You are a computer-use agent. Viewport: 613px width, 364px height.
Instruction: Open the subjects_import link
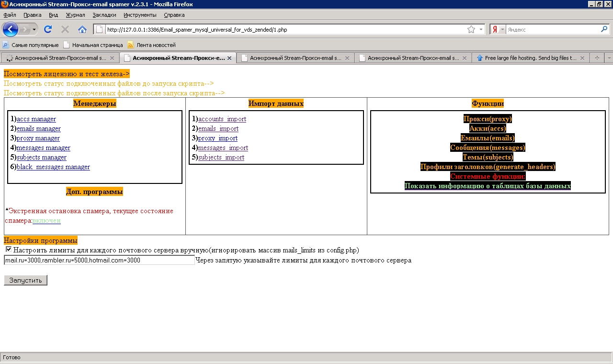221,157
